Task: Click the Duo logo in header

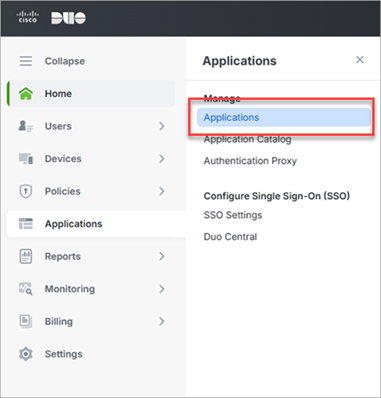Action: 68,18
